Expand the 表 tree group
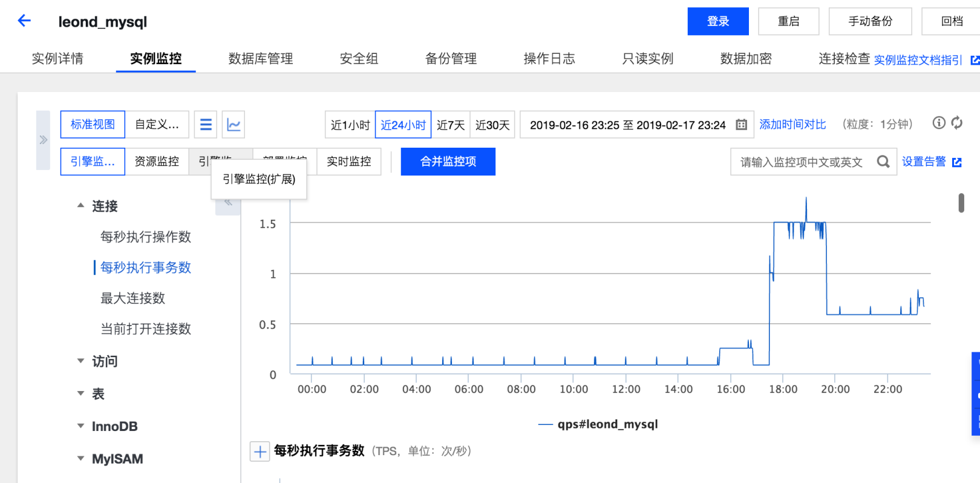The height and width of the screenshot is (483, 980). (x=80, y=393)
